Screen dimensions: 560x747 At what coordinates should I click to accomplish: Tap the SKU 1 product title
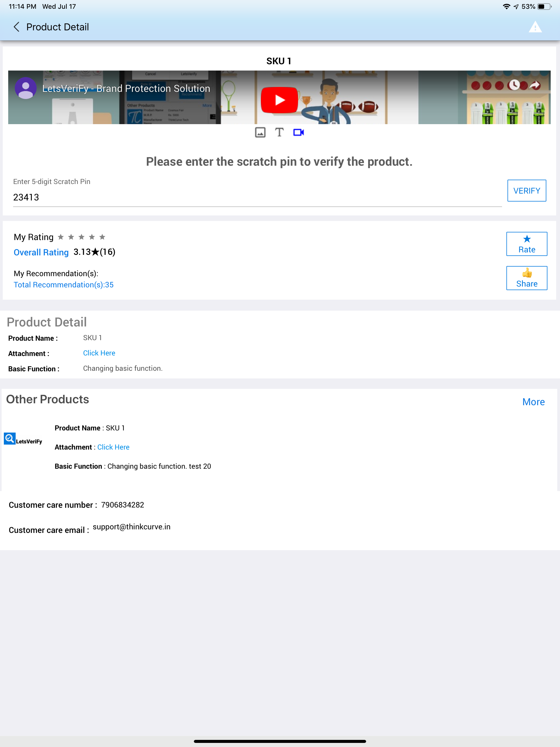(279, 61)
